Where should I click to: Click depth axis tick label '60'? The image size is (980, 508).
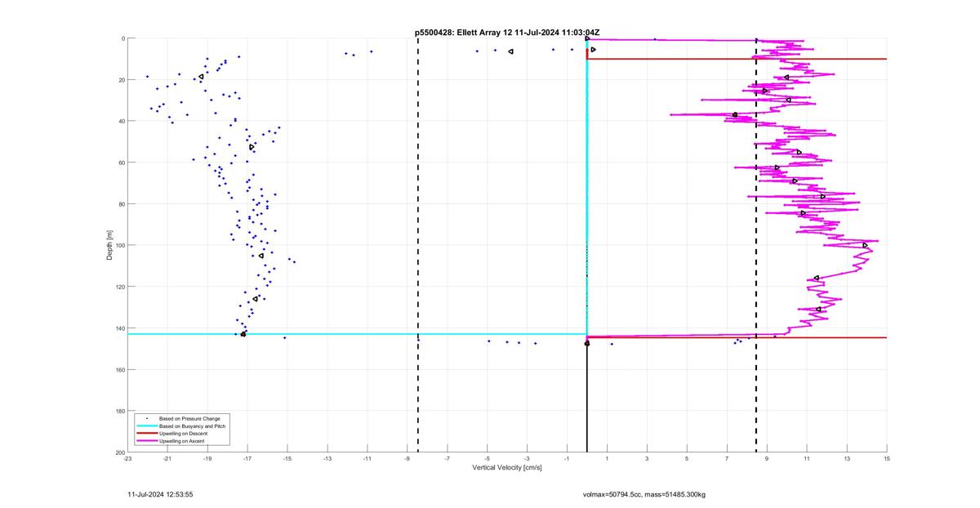[x=121, y=163]
